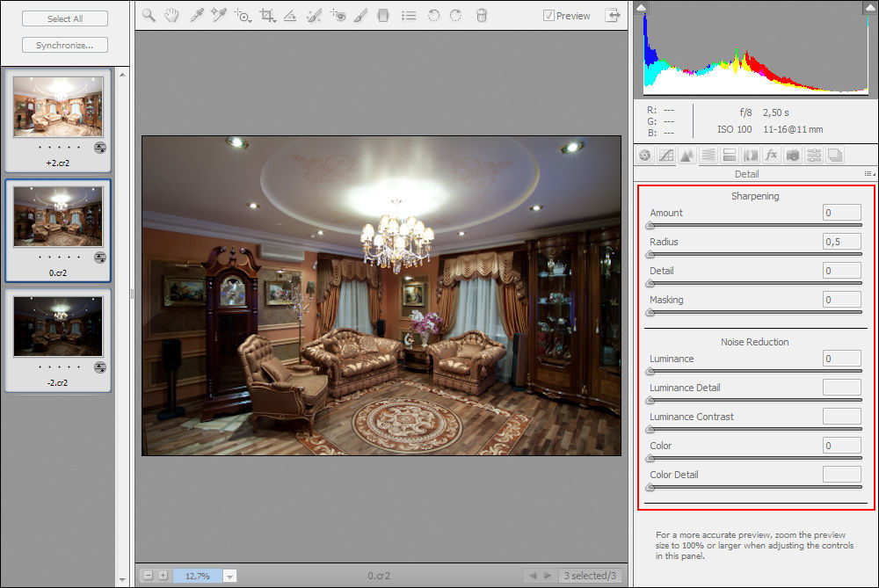This screenshot has width=879, height=588.
Task: Open the Detail panel options menu
Action: pos(868,174)
